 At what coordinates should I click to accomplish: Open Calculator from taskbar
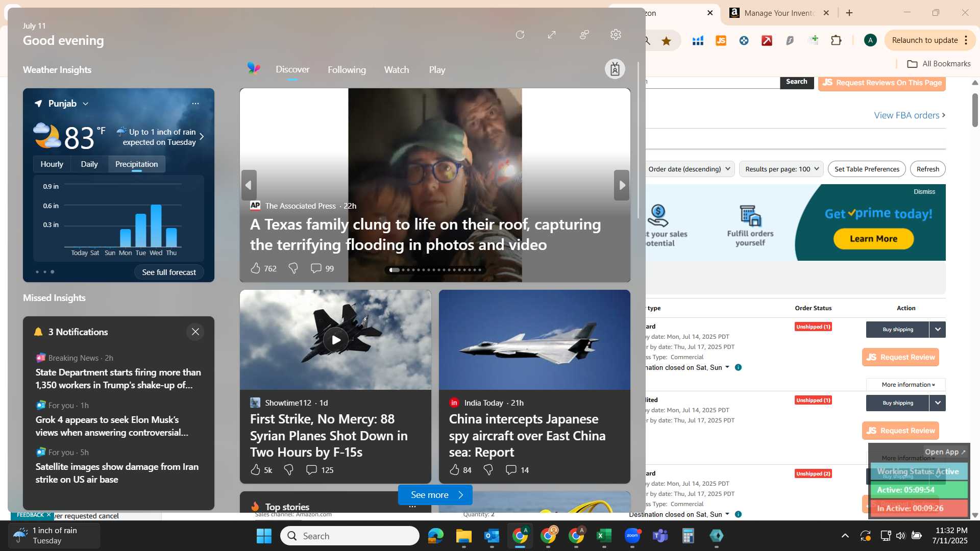click(688, 536)
